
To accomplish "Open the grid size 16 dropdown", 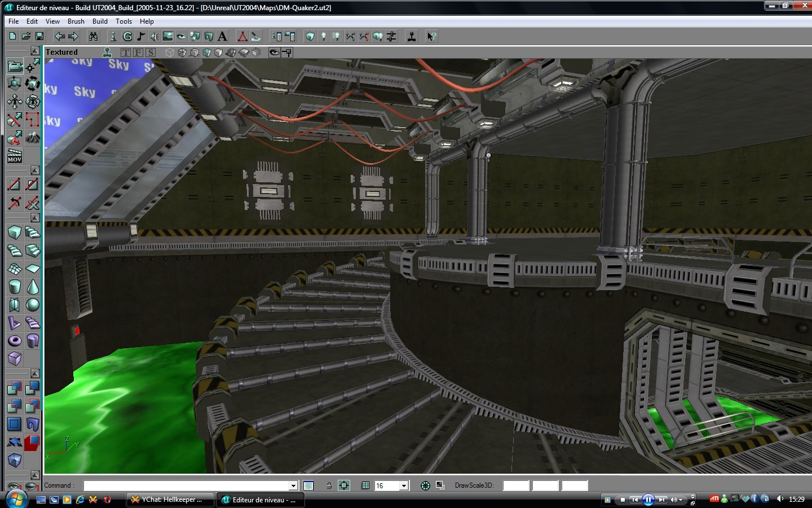I will point(404,485).
